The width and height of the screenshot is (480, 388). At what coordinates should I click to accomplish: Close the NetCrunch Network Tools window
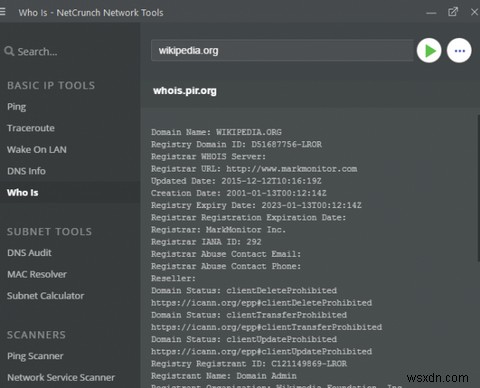(x=474, y=12)
